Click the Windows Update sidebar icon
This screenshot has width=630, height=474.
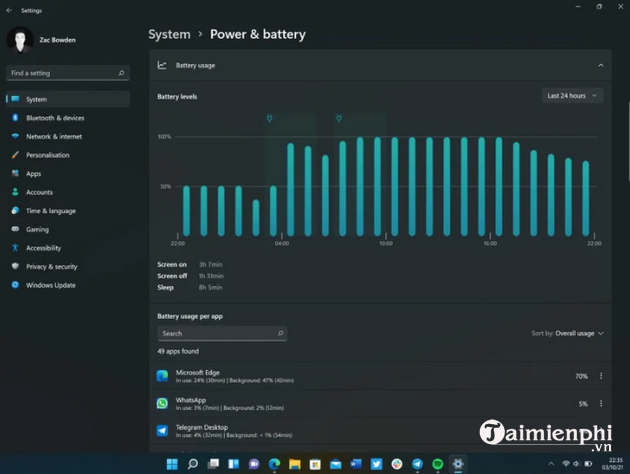click(15, 285)
